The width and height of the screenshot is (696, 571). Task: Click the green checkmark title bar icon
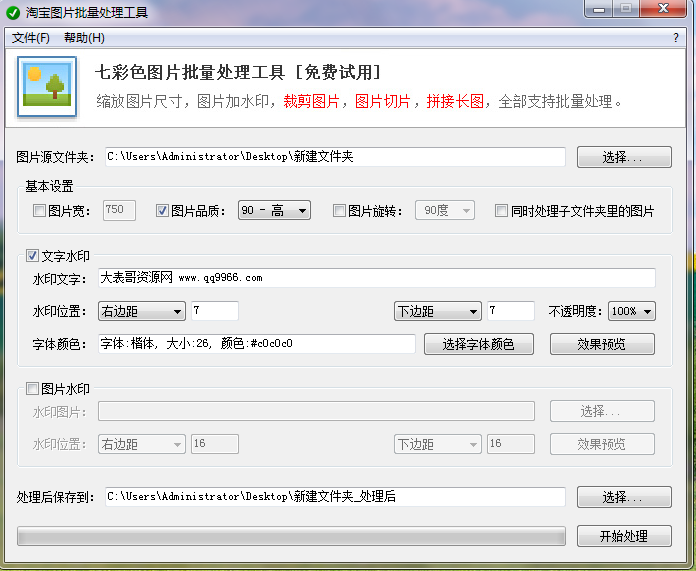coord(13,13)
